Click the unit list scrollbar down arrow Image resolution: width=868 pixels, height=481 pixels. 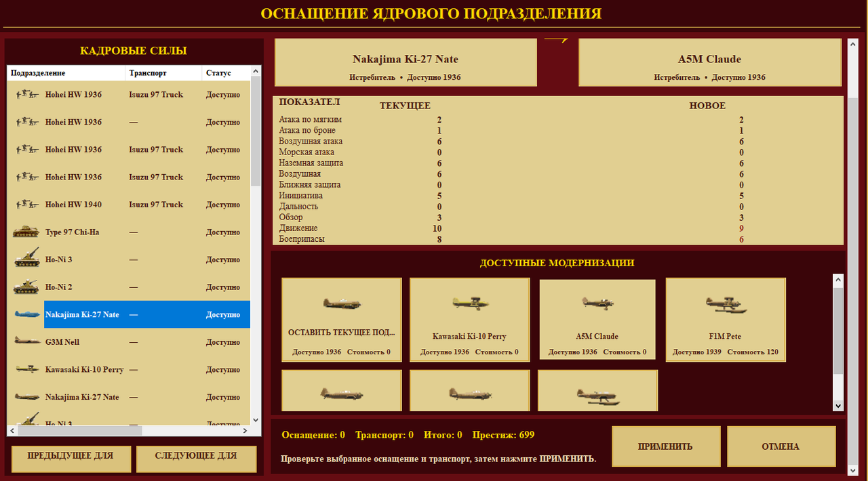coord(256,420)
